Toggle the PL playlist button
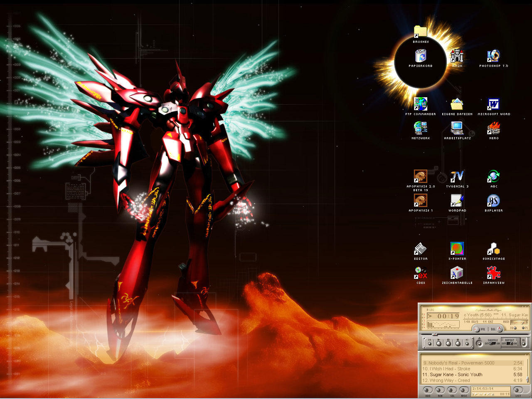 (x=523, y=328)
